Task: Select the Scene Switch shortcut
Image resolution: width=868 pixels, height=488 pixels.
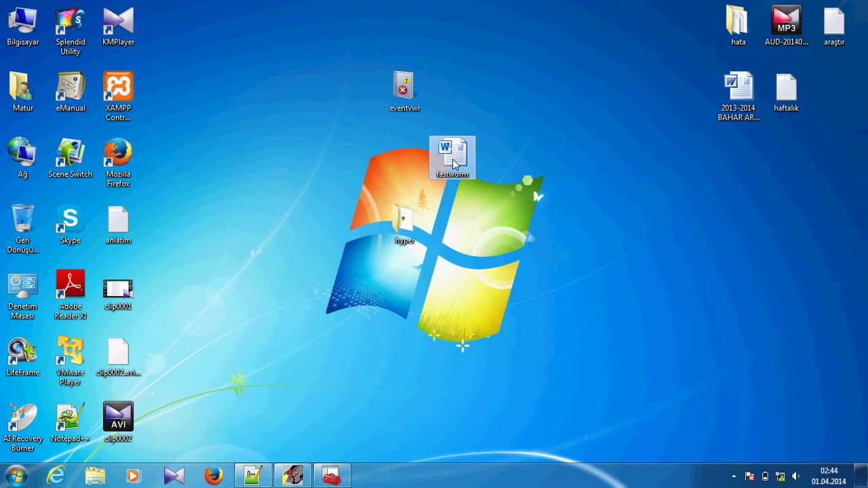Action: 71,159
